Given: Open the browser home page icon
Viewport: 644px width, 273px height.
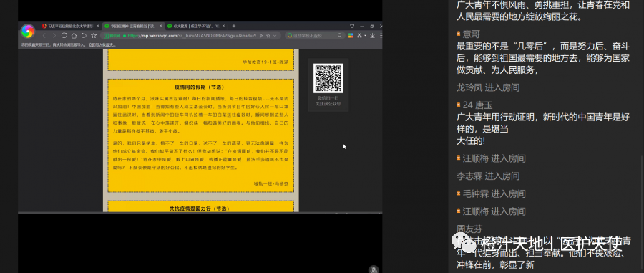Looking at the screenshot, I should point(74,36).
